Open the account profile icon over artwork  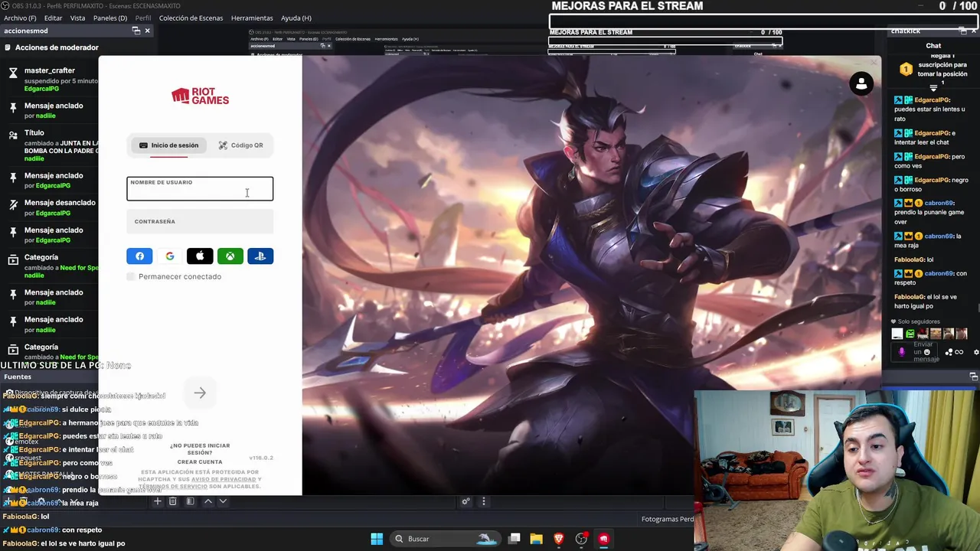click(x=861, y=84)
